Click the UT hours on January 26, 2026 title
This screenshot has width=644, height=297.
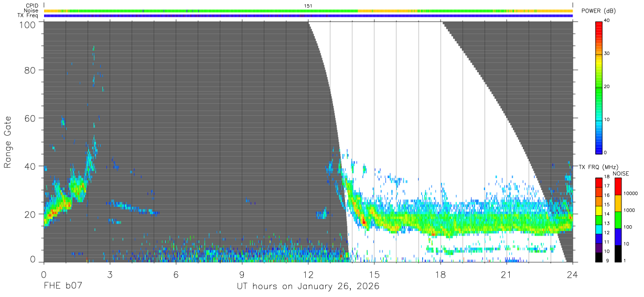(x=308, y=287)
